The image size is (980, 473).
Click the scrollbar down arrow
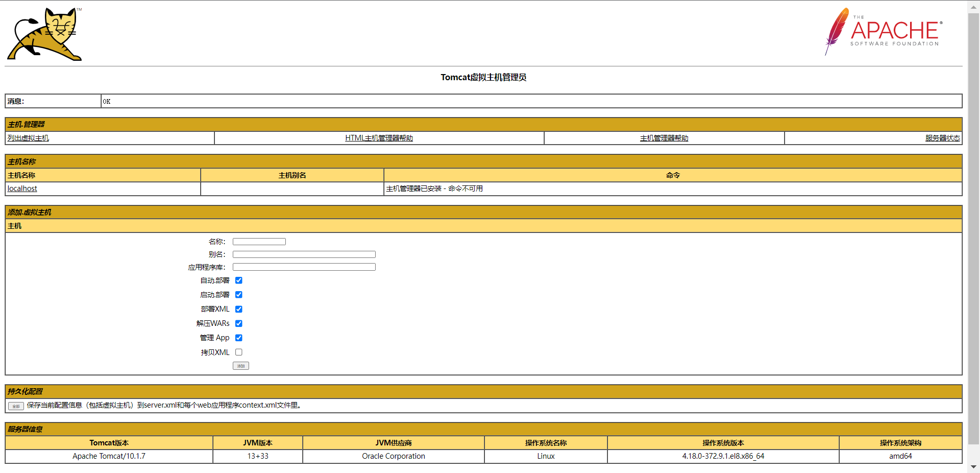tap(973, 467)
